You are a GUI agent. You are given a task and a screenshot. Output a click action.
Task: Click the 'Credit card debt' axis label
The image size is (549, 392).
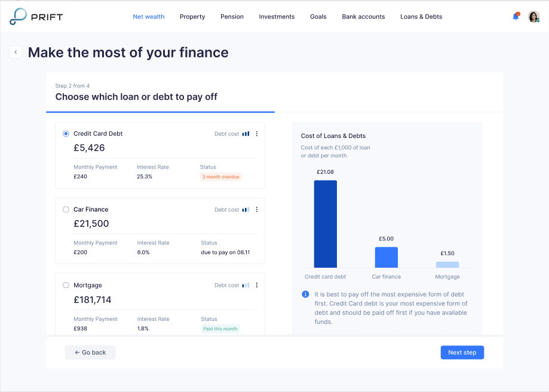pyautogui.click(x=325, y=277)
